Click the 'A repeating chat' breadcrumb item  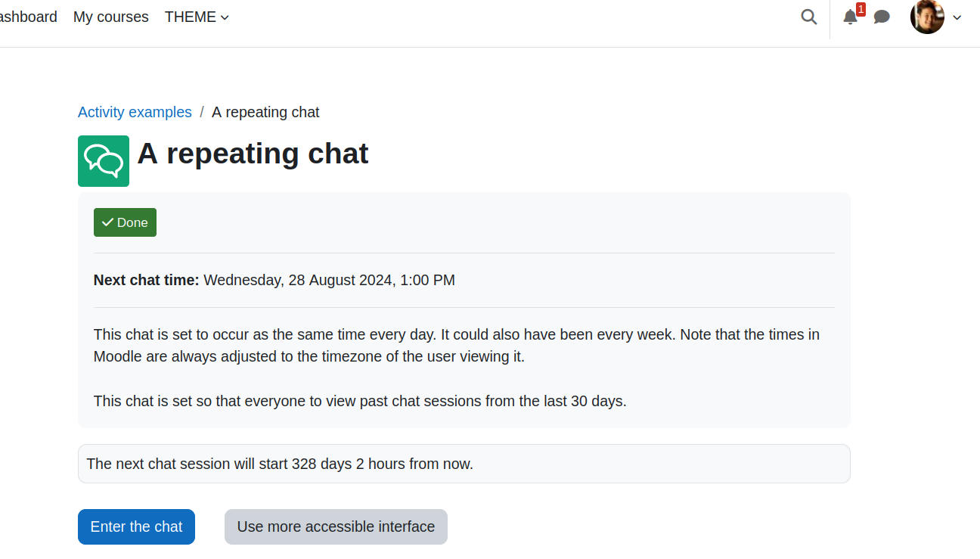(x=265, y=112)
